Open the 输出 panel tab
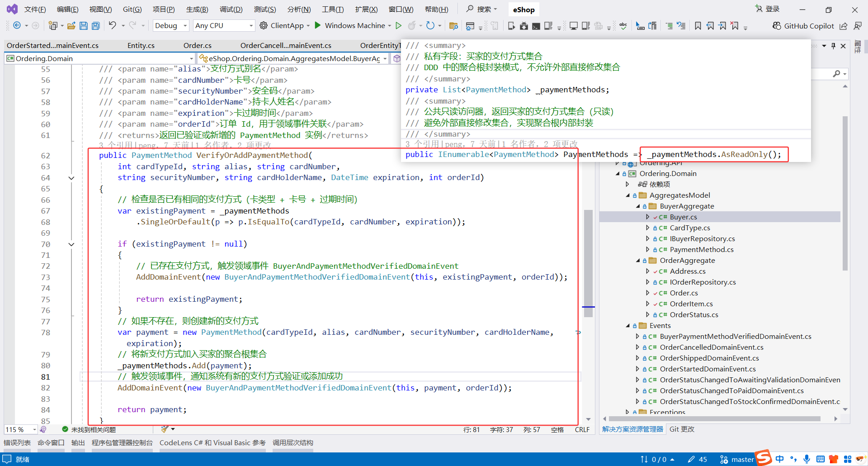Viewport: 868px width, 466px height. point(78,443)
